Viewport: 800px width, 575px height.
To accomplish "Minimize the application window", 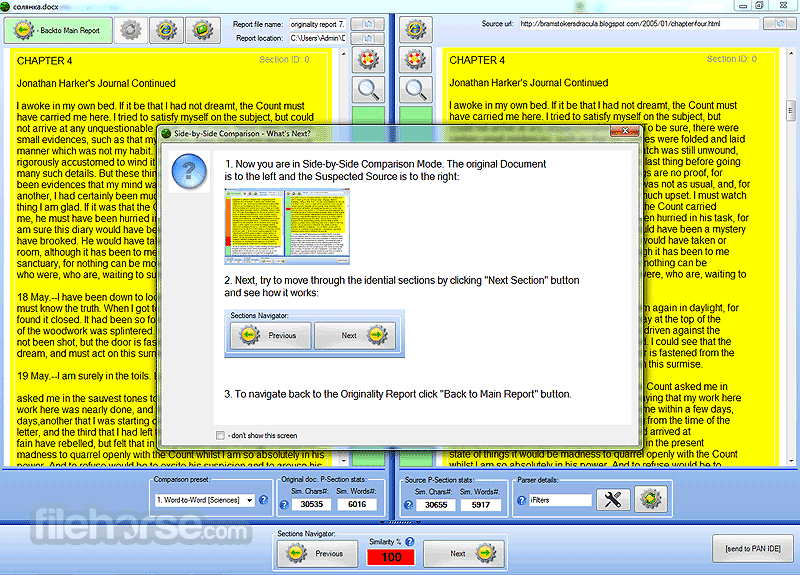I will (x=742, y=5).
